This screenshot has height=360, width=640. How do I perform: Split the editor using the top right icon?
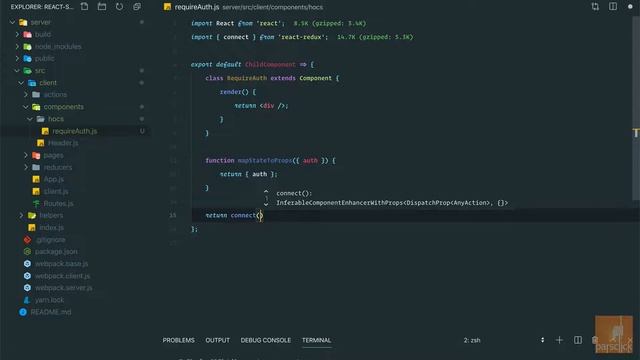pyautogui.click(x=613, y=7)
